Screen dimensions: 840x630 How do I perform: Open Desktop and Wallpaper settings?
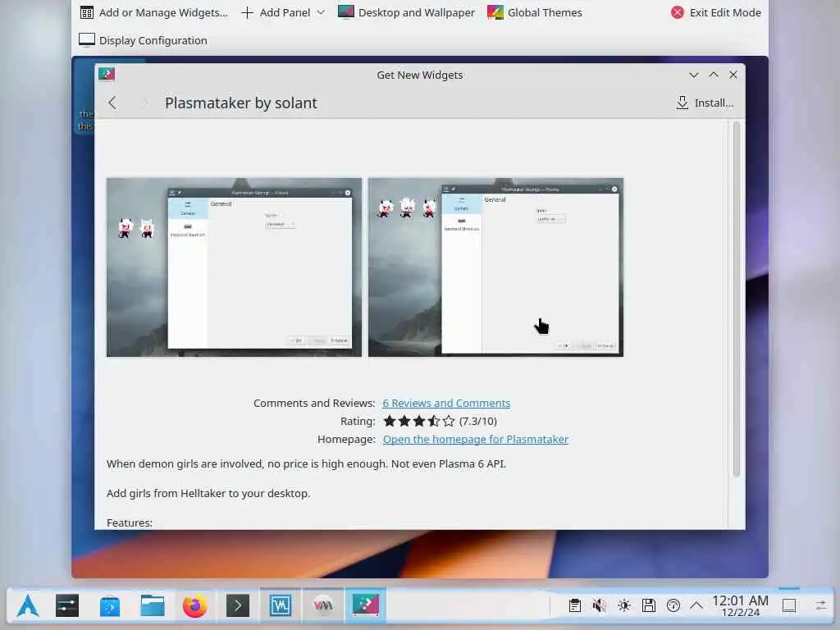pos(406,12)
